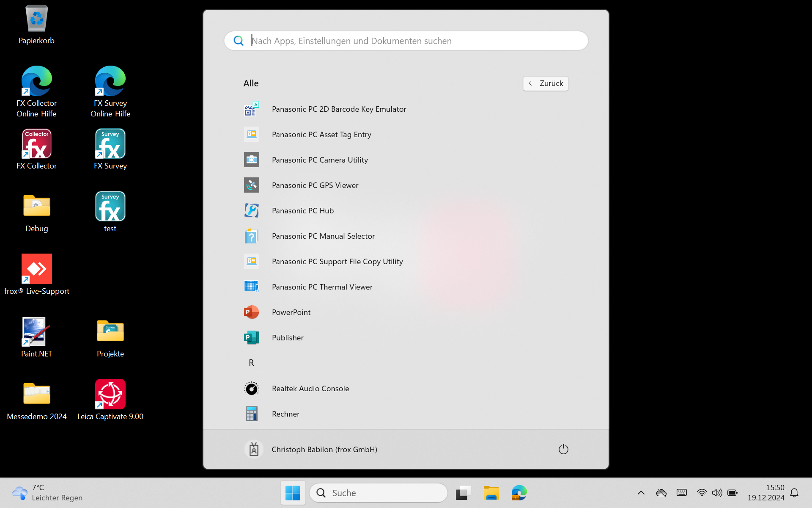This screenshot has width=812, height=508.
Task: Click the Zurück back button
Action: click(x=546, y=83)
